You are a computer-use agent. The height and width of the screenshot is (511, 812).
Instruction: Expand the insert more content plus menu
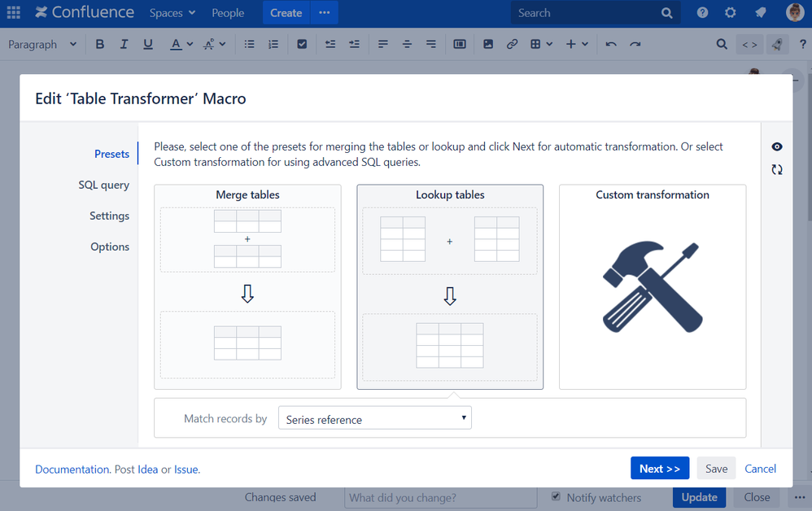tap(577, 44)
